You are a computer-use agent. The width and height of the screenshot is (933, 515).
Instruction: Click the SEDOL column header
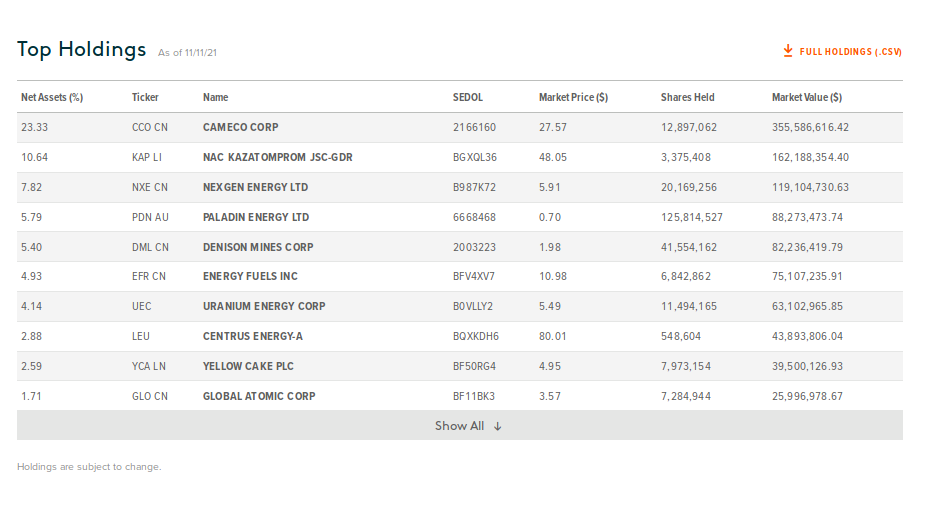click(x=468, y=98)
